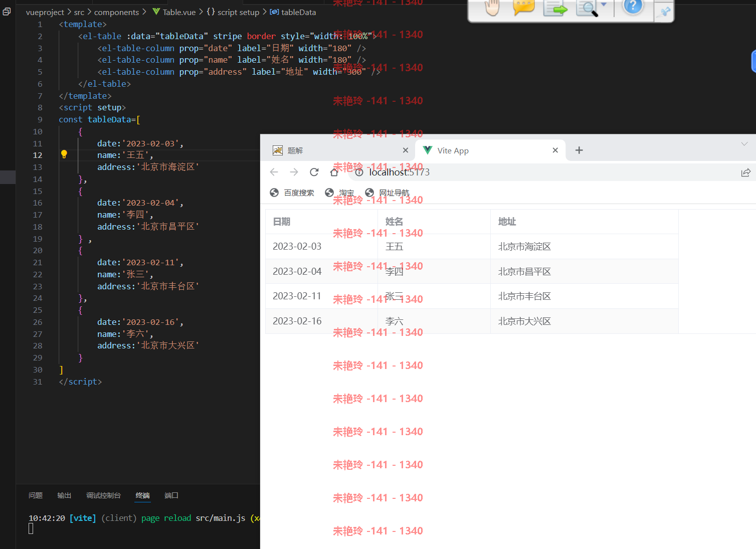Click the 王五 name cell
Screen dimensions: 756x549
coord(434,247)
